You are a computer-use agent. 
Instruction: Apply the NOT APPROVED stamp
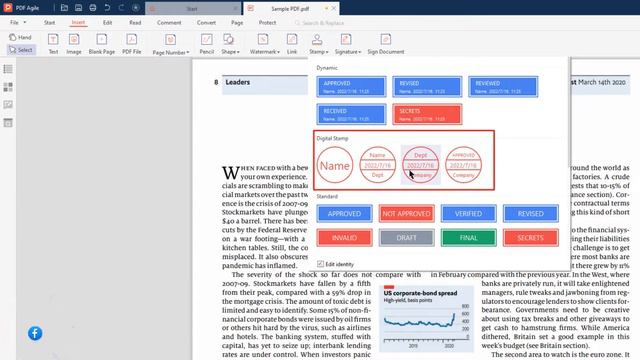407,213
